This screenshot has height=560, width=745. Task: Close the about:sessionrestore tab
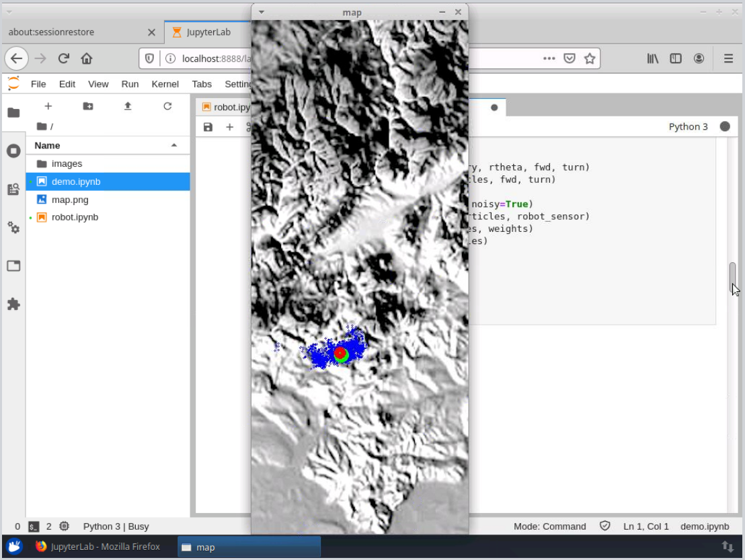point(151,32)
